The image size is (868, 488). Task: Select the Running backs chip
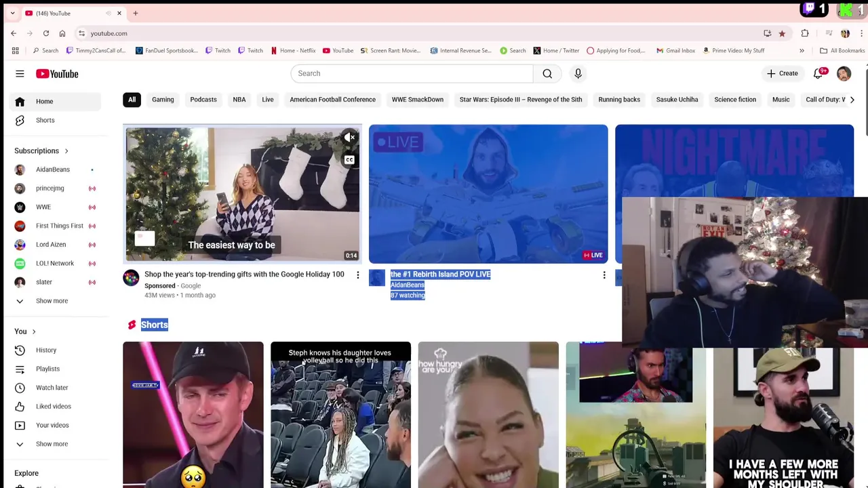[x=619, y=100]
